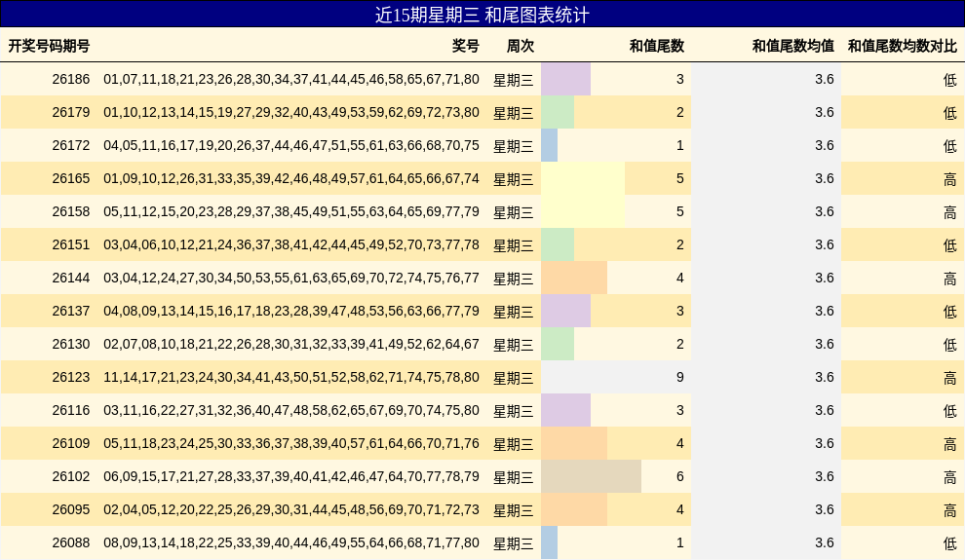Click the 高 comparison in row 26095
The width and height of the screenshot is (965, 560).
(950, 511)
